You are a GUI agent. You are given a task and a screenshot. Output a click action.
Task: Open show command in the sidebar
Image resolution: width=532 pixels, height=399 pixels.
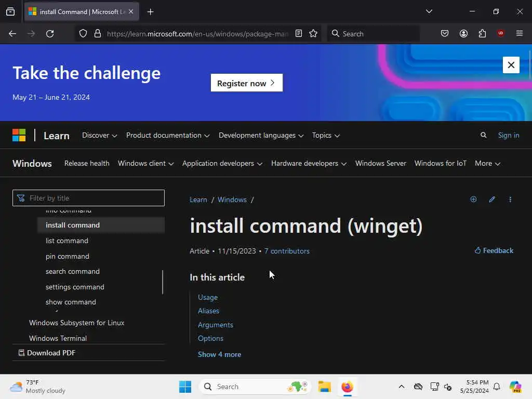point(71,302)
